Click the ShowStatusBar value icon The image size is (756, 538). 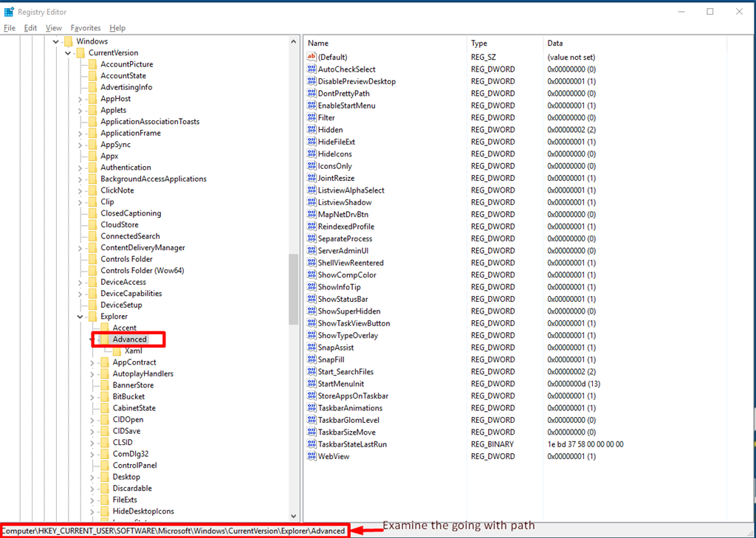pos(312,299)
